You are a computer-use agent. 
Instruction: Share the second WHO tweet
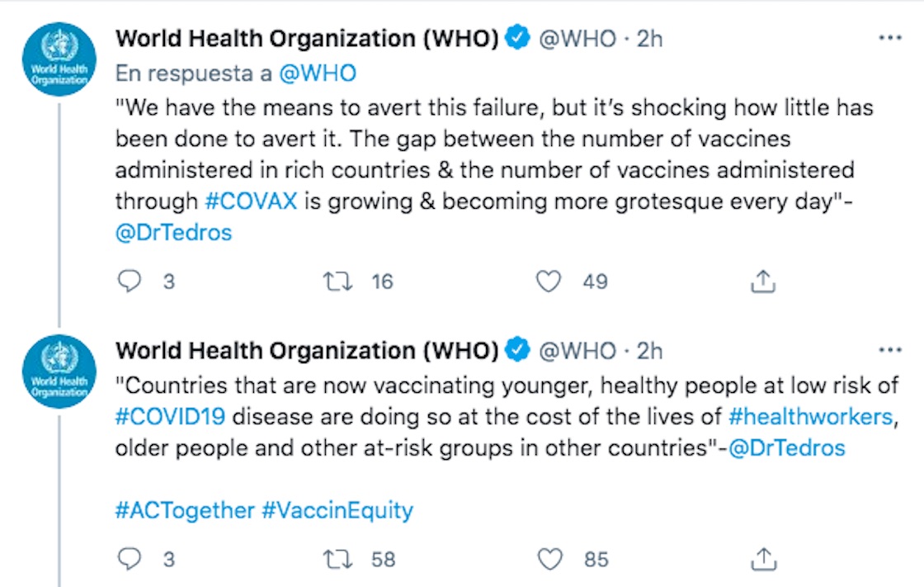pos(763,560)
